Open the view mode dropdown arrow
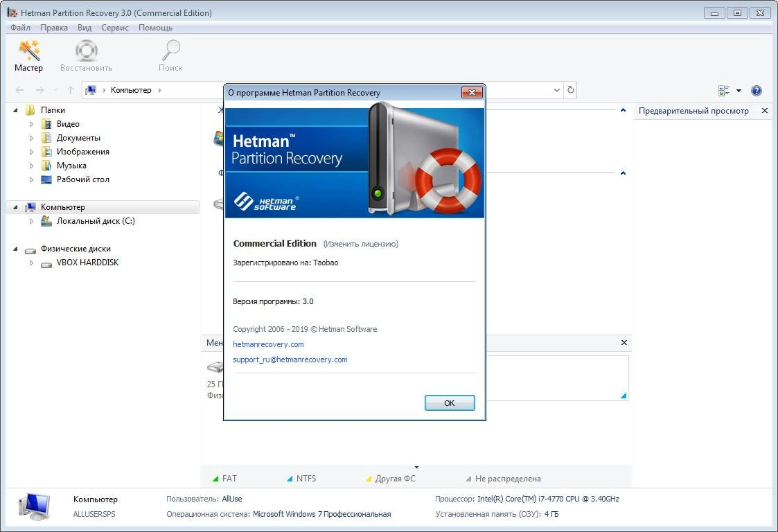The height and width of the screenshot is (532, 778). [x=739, y=90]
